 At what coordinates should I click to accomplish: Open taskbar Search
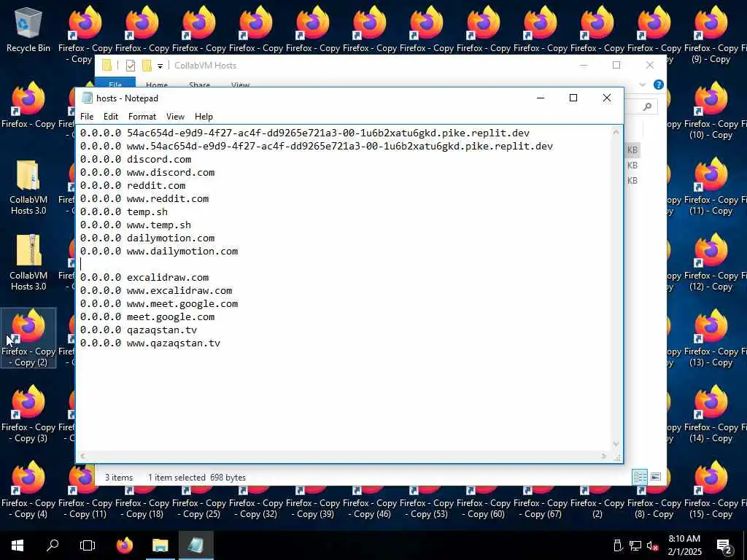coord(53,545)
